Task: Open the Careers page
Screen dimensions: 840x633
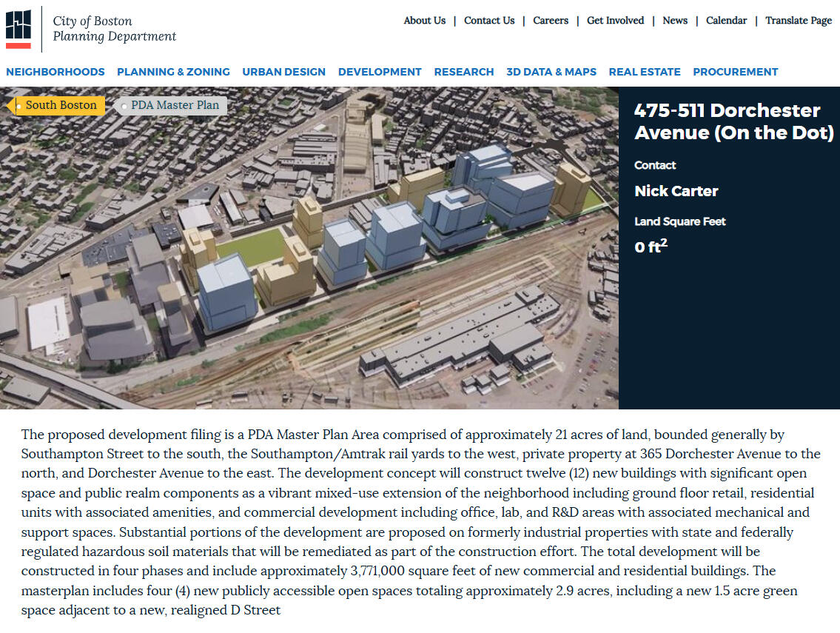Action: (550, 21)
